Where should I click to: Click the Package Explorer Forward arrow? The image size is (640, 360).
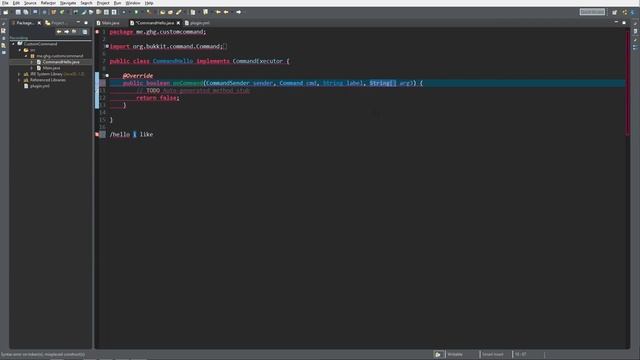[67, 31]
